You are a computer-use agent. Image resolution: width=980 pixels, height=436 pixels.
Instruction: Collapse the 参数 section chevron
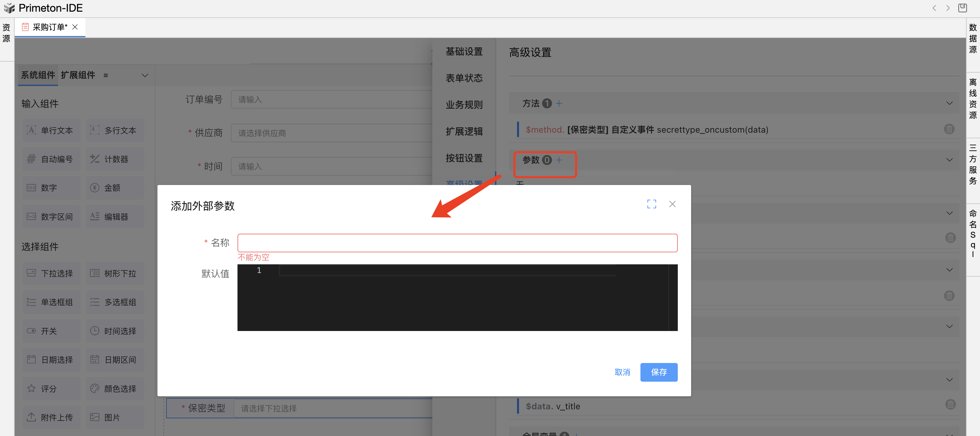coord(949,160)
